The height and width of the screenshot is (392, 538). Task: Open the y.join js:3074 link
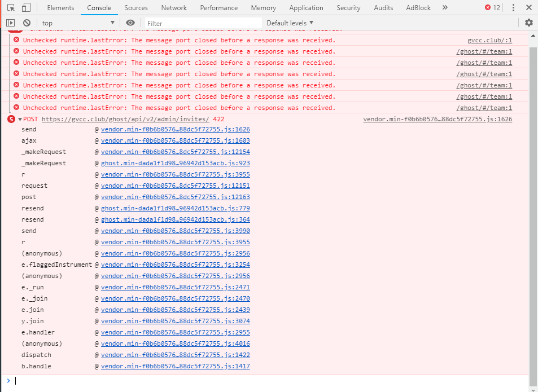pyautogui.click(x=176, y=321)
